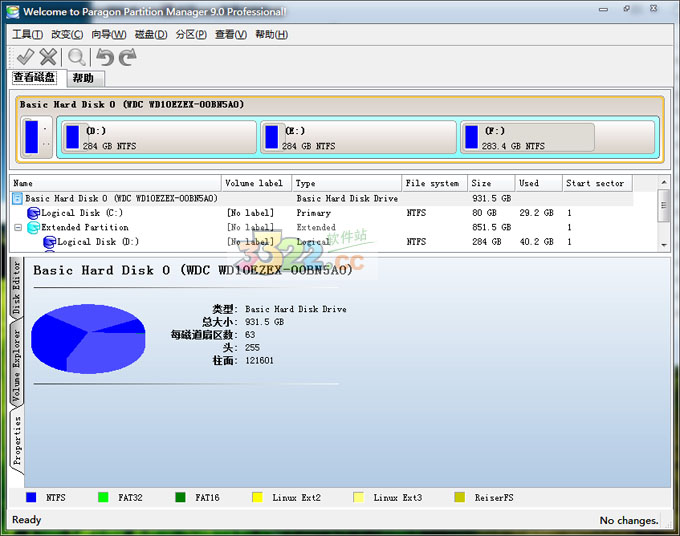Open the 向导(W) menu

pos(108,34)
